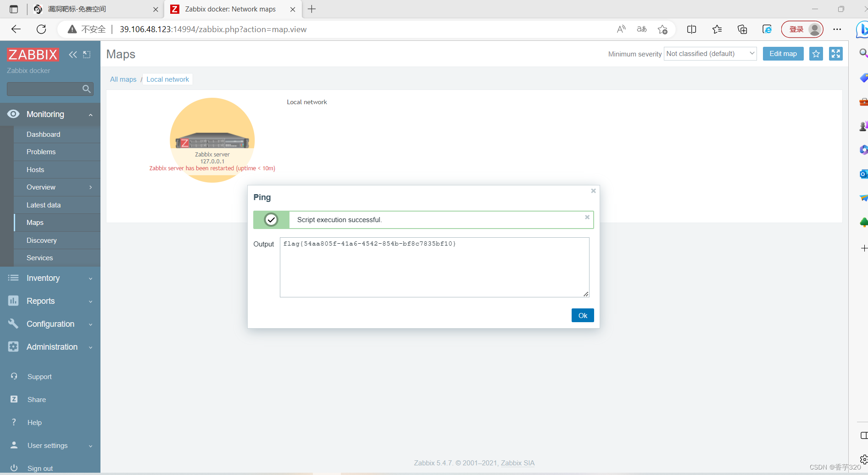The width and height of the screenshot is (868, 475).
Task: Open Minimum severity dropdown
Action: pos(710,54)
